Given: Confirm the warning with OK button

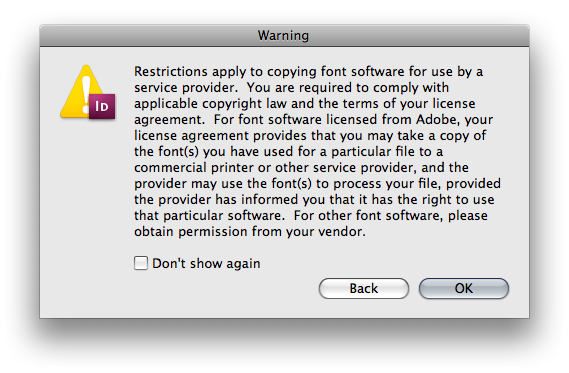Looking at the screenshot, I should 464,288.
